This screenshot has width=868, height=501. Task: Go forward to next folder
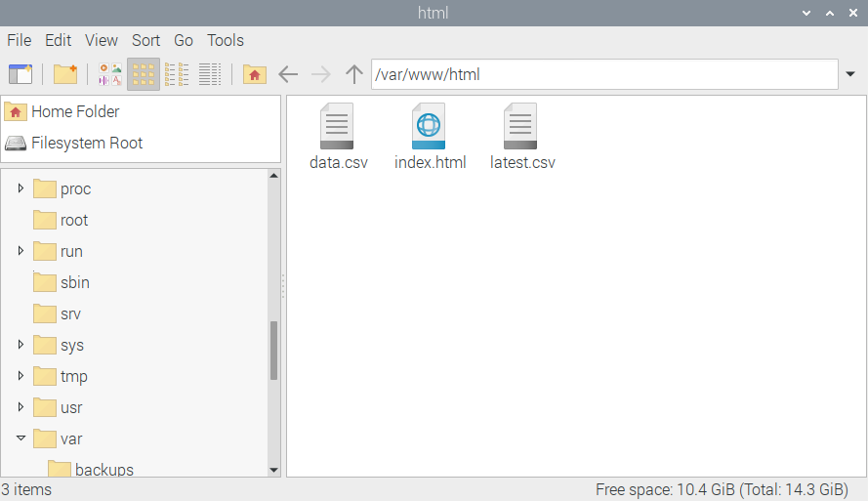tap(321, 74)
